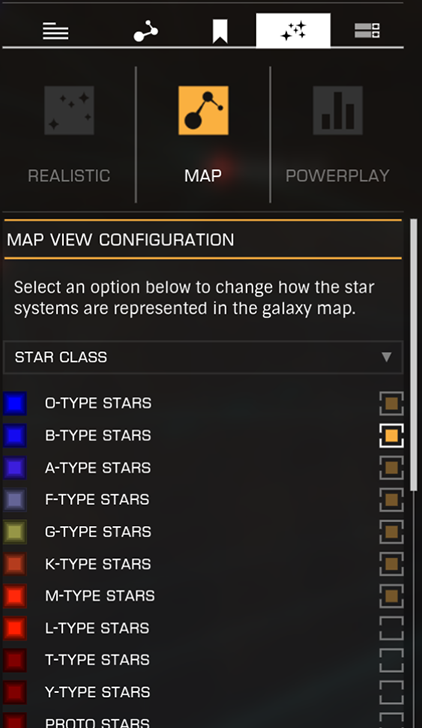422x728 pixels.
Task: Toggle the O-Type Stars checkbox
Action: click(x=391, y=403)
